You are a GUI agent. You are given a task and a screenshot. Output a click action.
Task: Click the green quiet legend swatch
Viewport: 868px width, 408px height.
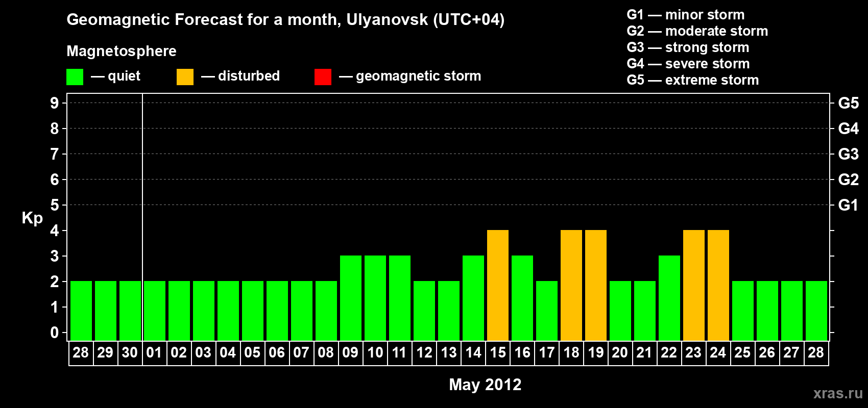tap(75, 77)
